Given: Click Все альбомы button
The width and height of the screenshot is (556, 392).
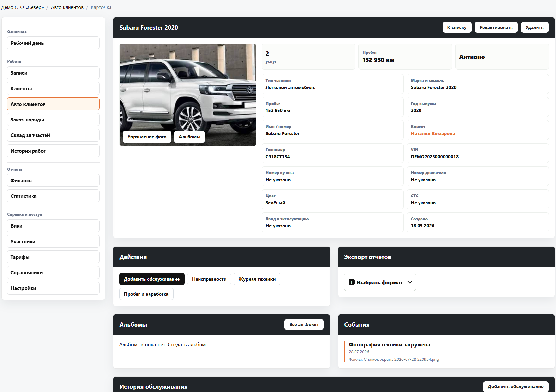Looking at the screenshot, I should pos(304,324).
